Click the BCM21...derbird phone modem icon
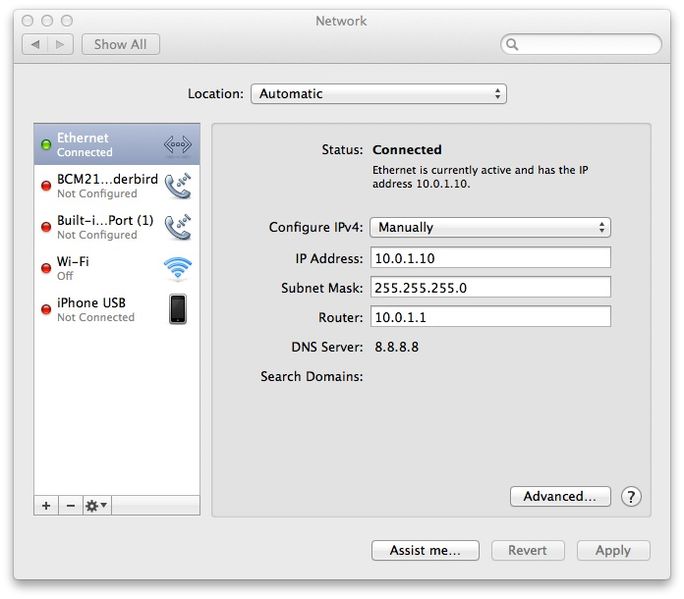Viewport: 684px width, 599px height. pyautogui.click(x=178, y=186)
